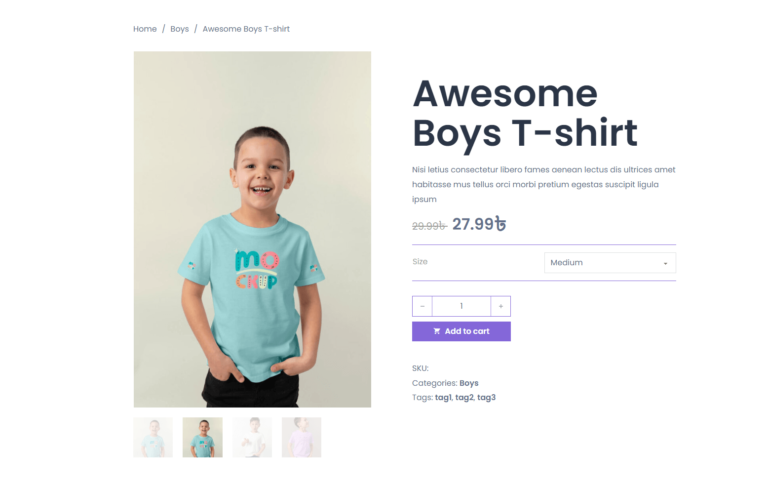Screen dimensions: 768x490
Task: Decrease quantity with the minus button
Action: (x=422, y=306)
